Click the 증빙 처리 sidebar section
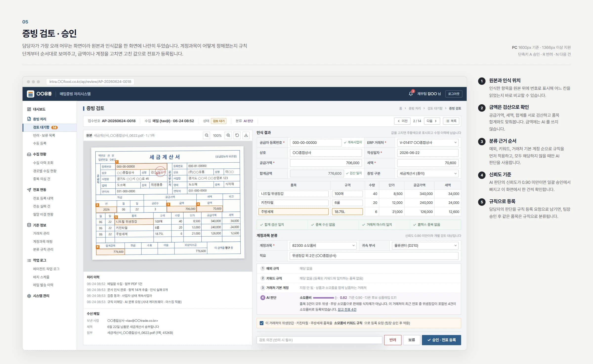The image size is (593, 364). [40, 119]
